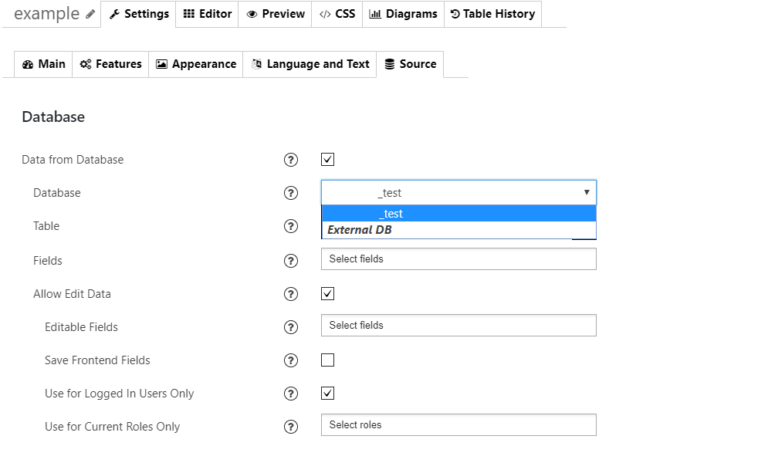The height and width of the screenshot is (463, 768).
Task: Click help icon for Data from Database
Action: coord(291,160)
